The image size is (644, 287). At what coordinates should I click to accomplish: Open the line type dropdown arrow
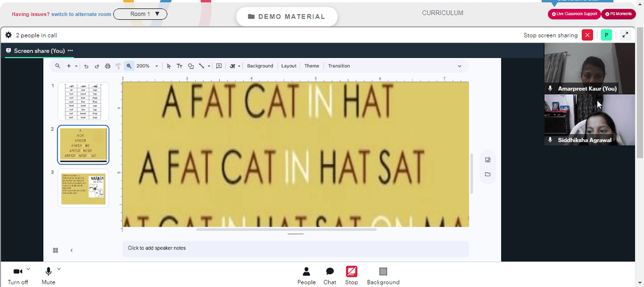pos(209,66)
